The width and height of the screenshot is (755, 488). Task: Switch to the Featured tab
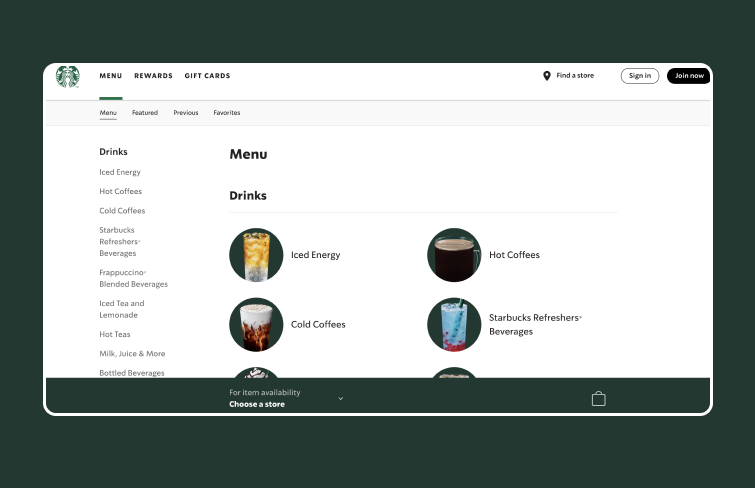coord(145,113)
